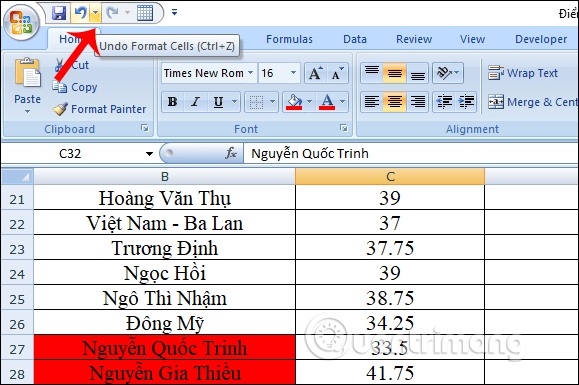Screen dimensions: 579x385
Task: Click the Copy button
Action: click(x=75, y=87)
